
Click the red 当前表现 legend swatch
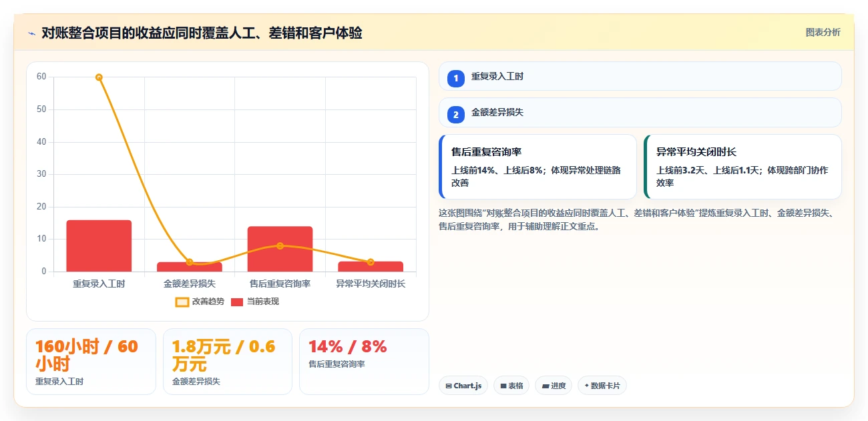(x=237, y=302)
